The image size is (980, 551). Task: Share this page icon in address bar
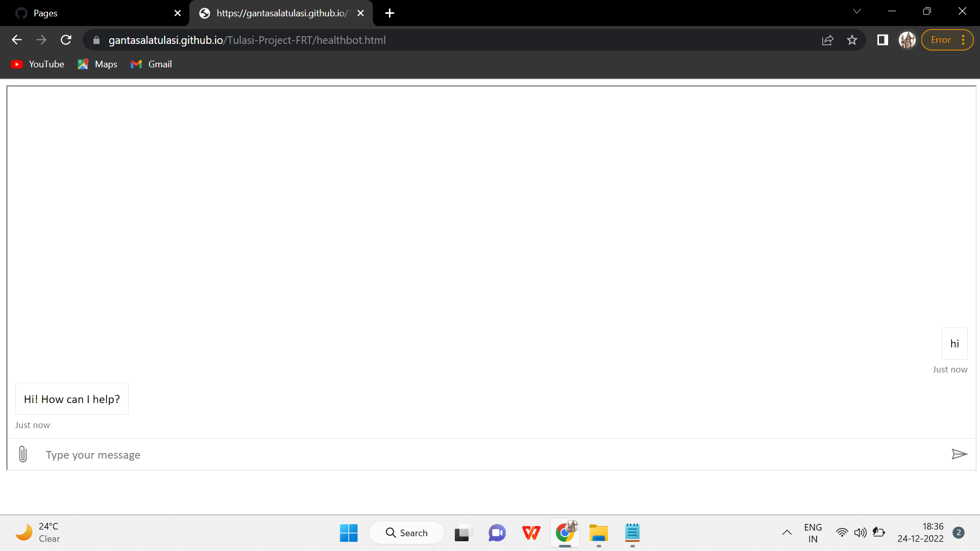(x=828, y=40)
